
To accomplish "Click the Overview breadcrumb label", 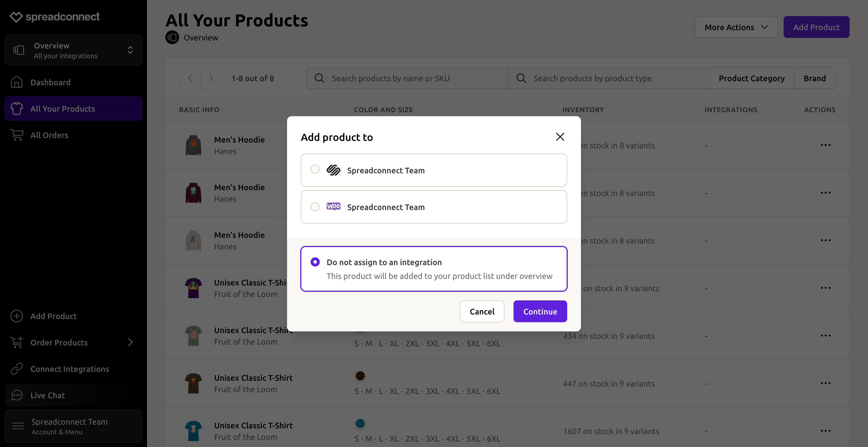I will pyautogui.click(x=201, y=38).
